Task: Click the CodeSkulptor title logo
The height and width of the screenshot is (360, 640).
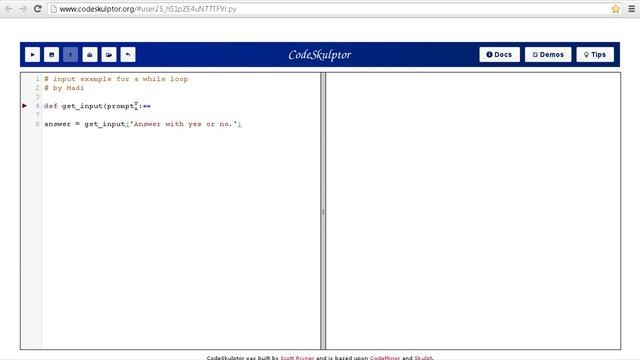Action: [x=320, y=55]
